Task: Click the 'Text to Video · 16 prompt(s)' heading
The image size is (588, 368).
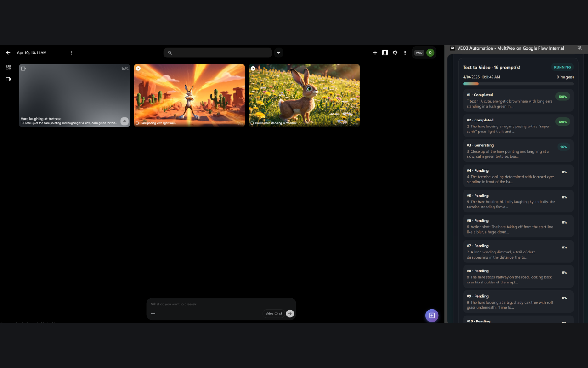Action: [492, 67]
